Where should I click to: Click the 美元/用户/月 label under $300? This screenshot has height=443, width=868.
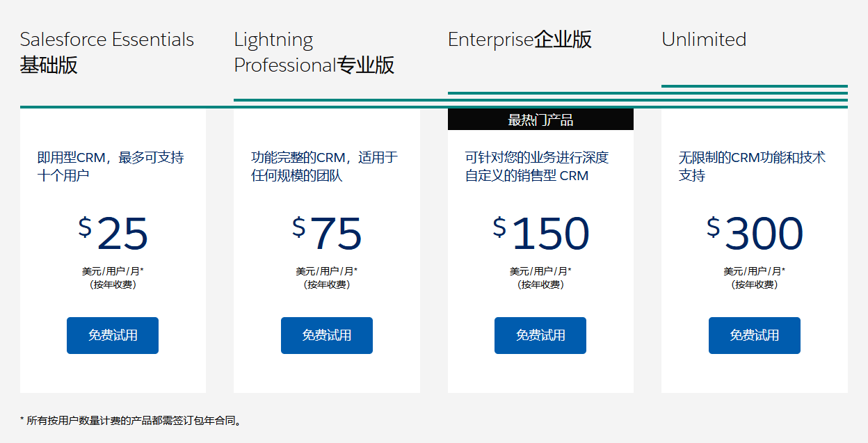pyautogui.click(x=754, y=271)
